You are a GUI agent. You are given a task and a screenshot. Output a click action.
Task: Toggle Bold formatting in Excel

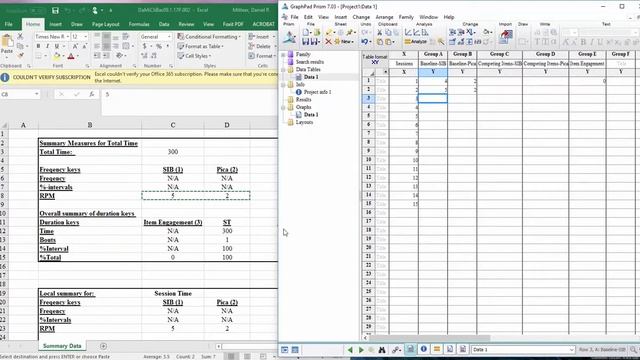(38, 47)
